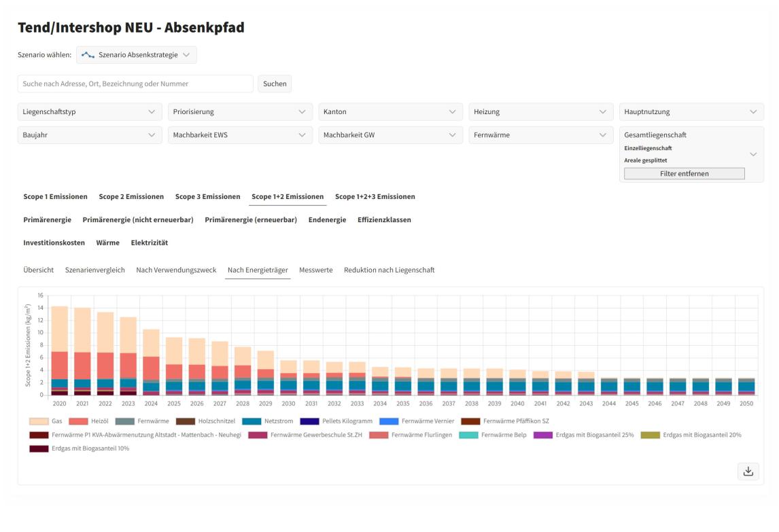Expand the Liegenschaftstyp filter
This screenshot has height=532, width=779.
pyautogui.click(x=90, y=111)
